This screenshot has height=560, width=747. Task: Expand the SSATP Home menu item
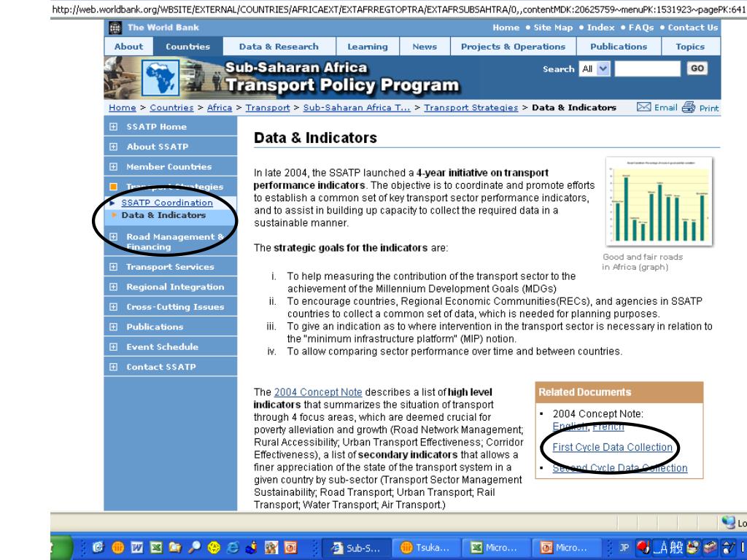(x=113, y=127)
